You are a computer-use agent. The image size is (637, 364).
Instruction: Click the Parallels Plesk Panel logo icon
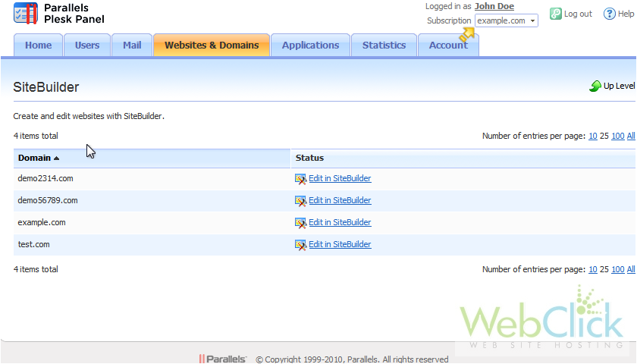(x=25, y=13)
